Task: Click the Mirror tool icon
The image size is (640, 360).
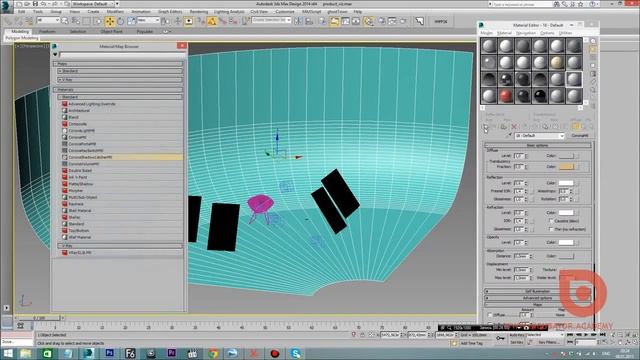Action: pos(299,21)
